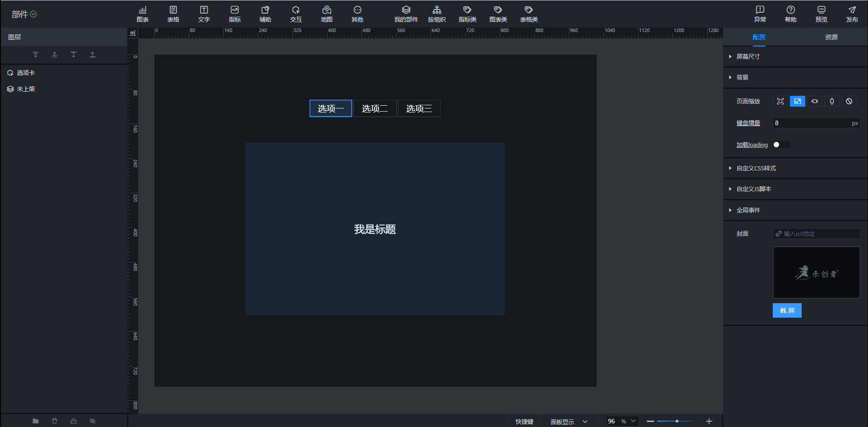Click the 快捷键 shortcuts button
Viewport: 868px width, 427px height.
[524, 422]
